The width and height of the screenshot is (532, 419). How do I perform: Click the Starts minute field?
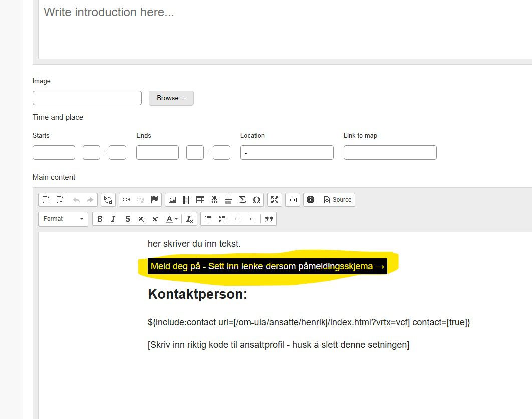117,153
